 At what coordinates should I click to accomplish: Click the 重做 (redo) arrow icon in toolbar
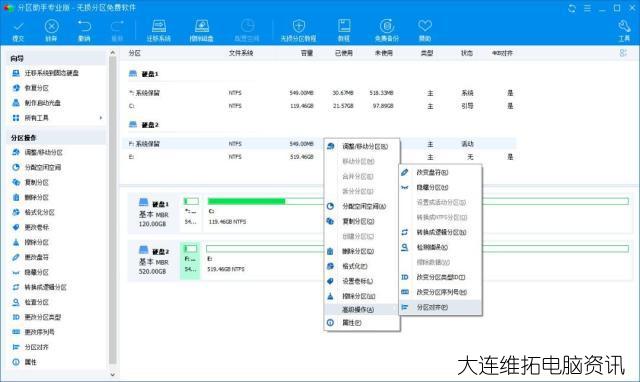117,27
